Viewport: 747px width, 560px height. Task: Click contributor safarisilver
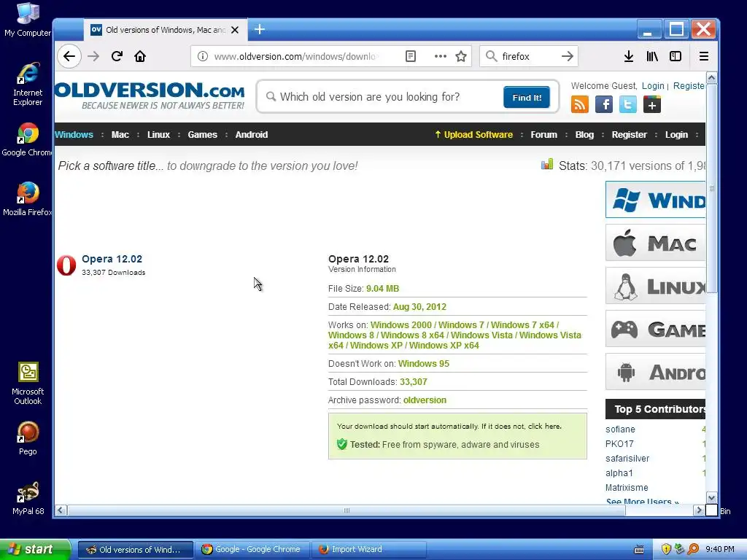pyautogui.click(x=627, y=459)
